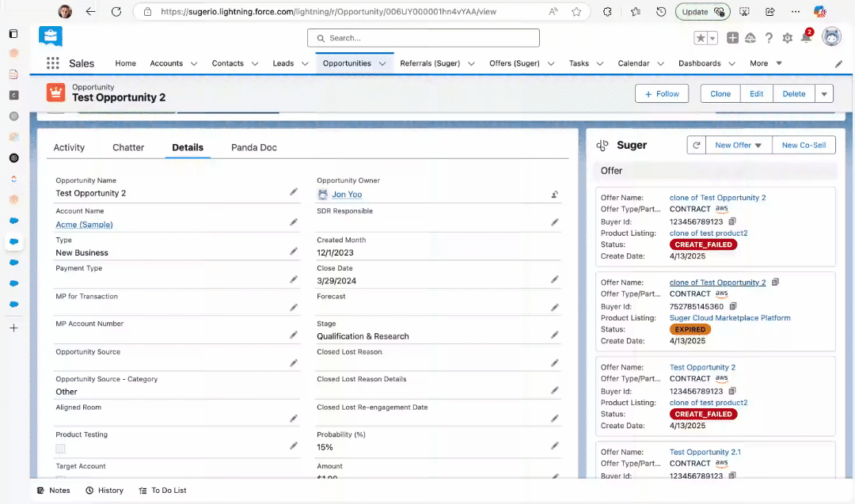Viewport: 855px width, 504px height.
Task: Change the Opportunity Owner icon
Action: [554, 195]
